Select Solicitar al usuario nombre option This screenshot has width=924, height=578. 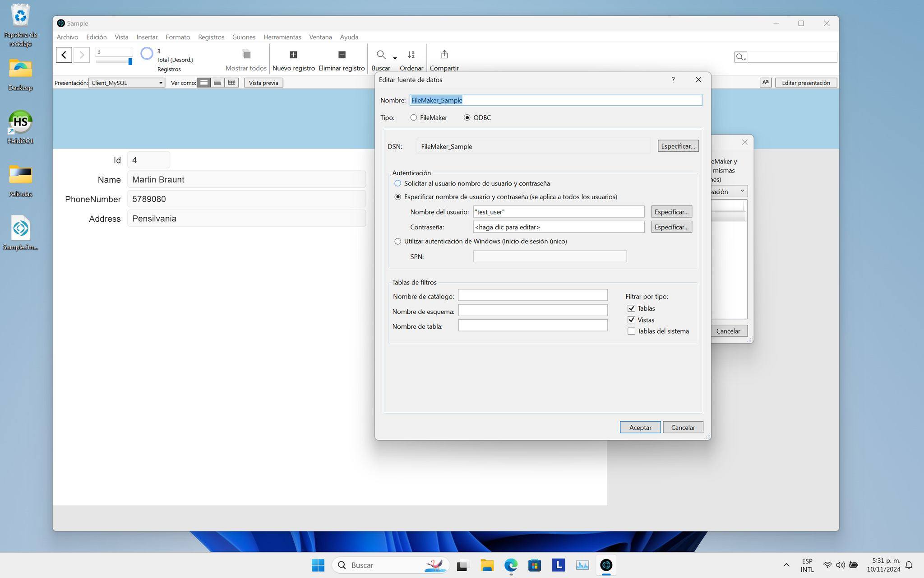[x=397, y=183]
